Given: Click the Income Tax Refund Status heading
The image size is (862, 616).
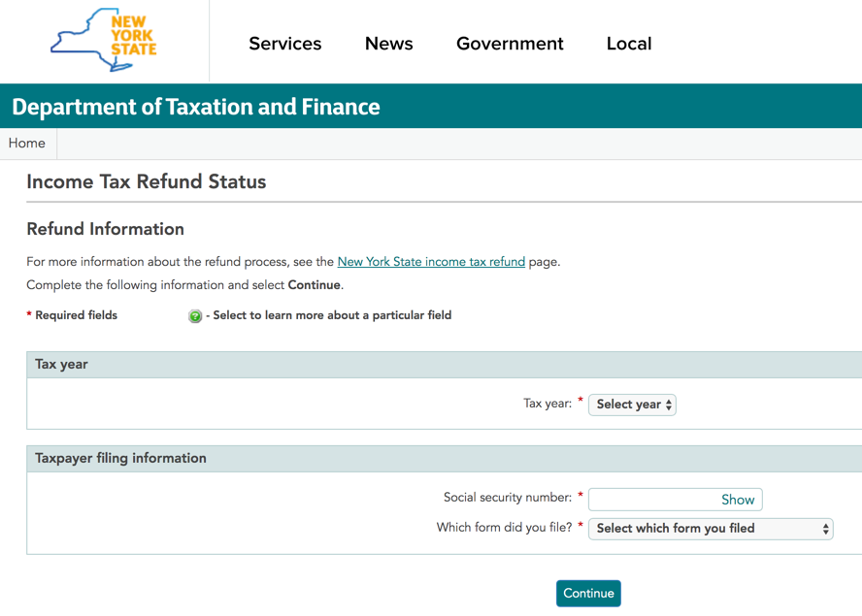Looking at the screenshot, I should [x=146, y=181].
